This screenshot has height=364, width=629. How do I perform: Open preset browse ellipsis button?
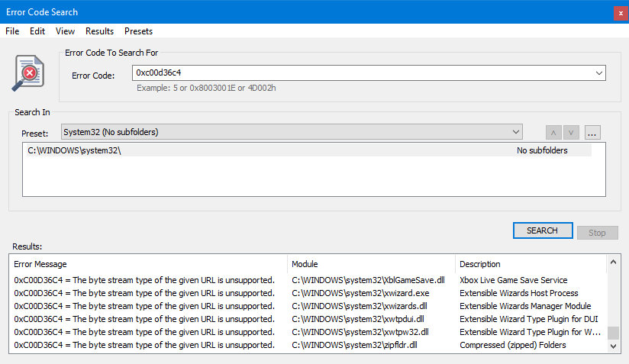(594, 132)
